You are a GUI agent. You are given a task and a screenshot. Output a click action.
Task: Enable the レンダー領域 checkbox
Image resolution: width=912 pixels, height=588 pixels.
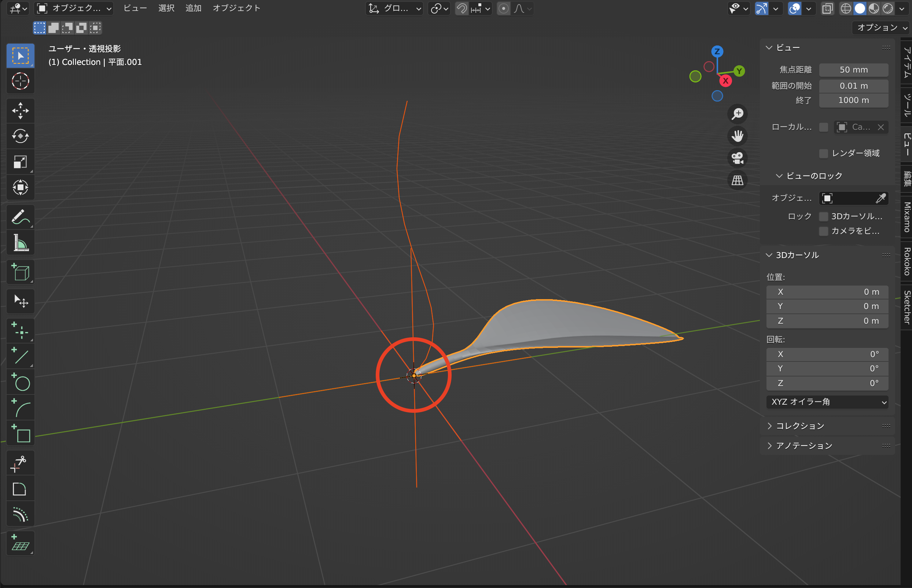point(823,154)
